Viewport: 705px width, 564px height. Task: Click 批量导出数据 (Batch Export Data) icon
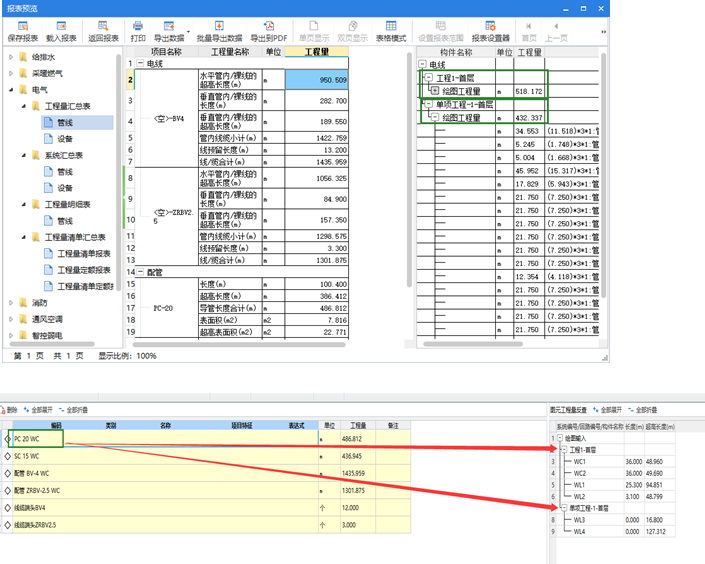click(218, 31)
